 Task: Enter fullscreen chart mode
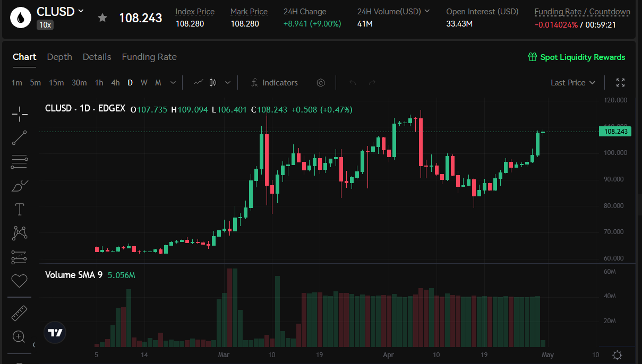pyautogui.click(x=620, y=83)
